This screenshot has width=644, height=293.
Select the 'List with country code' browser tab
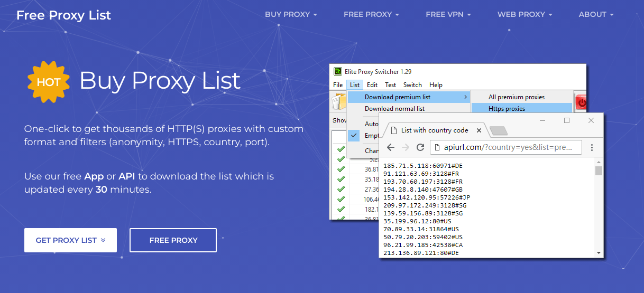click(435, 130)
